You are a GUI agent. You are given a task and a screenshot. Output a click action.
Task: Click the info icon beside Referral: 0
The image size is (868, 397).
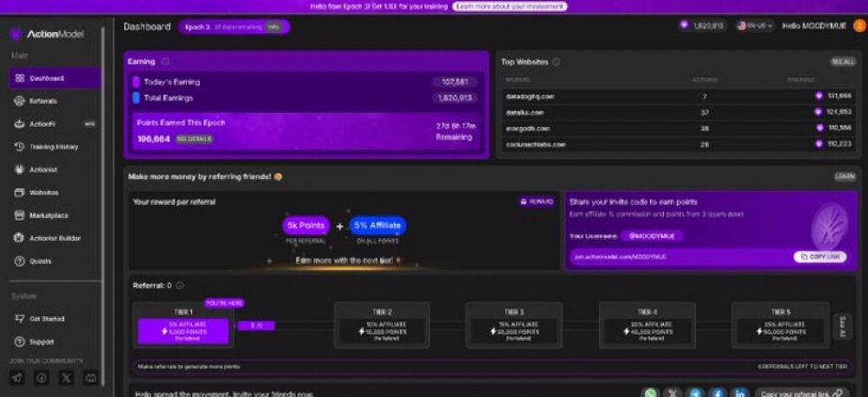[180, 286]
